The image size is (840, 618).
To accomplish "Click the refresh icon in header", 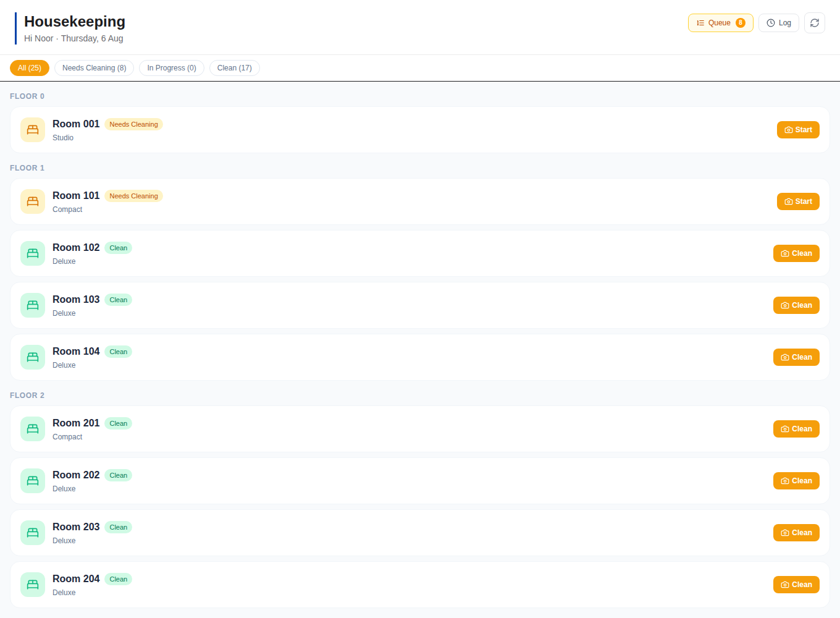I will (815, 23).
